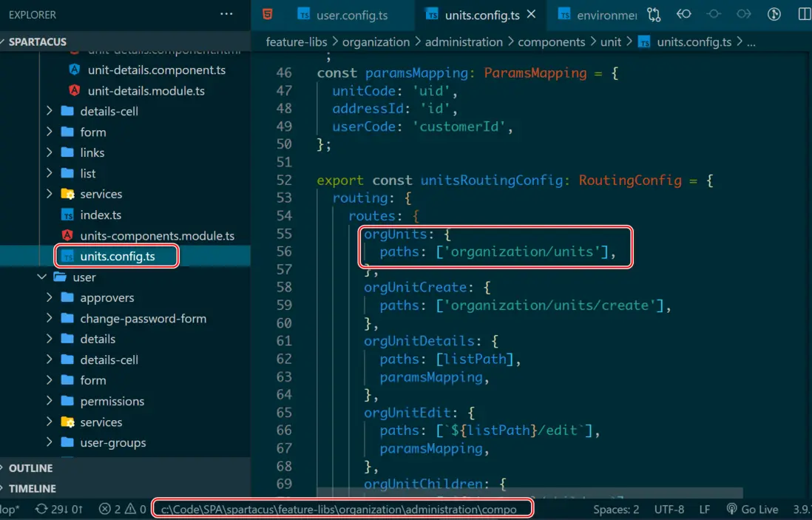
Task: Click the unitsRoutingConfig identifier
Action: coord(491,180)
